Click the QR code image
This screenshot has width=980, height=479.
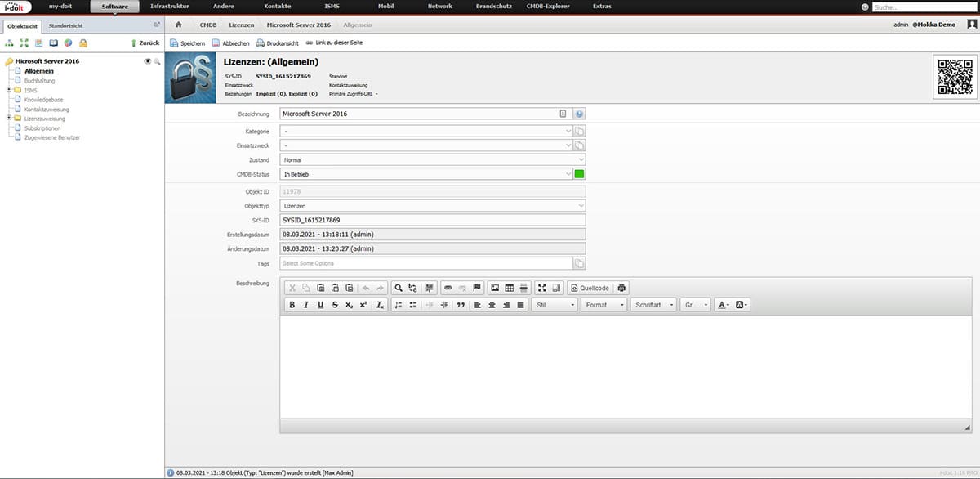[955, 77]
